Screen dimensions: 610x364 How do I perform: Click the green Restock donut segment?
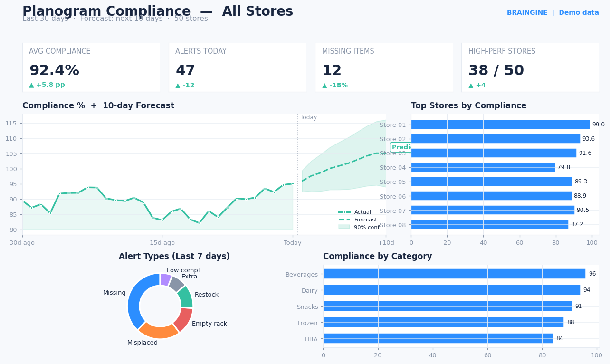click(x=186, y=297)
